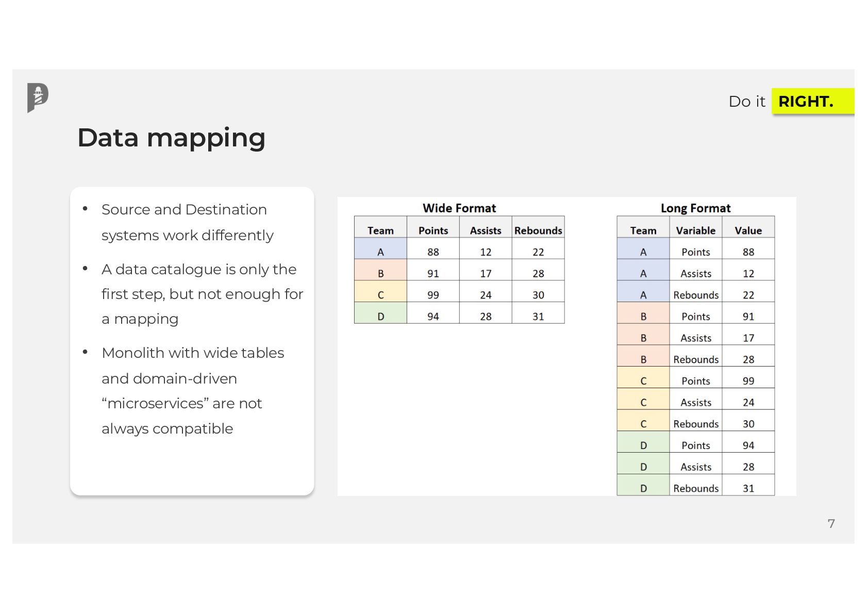The image size is (868, 614).
Task: Click blue Team A cell in Wide Format table
Action: pyautogui.click(x=380, y=252)
